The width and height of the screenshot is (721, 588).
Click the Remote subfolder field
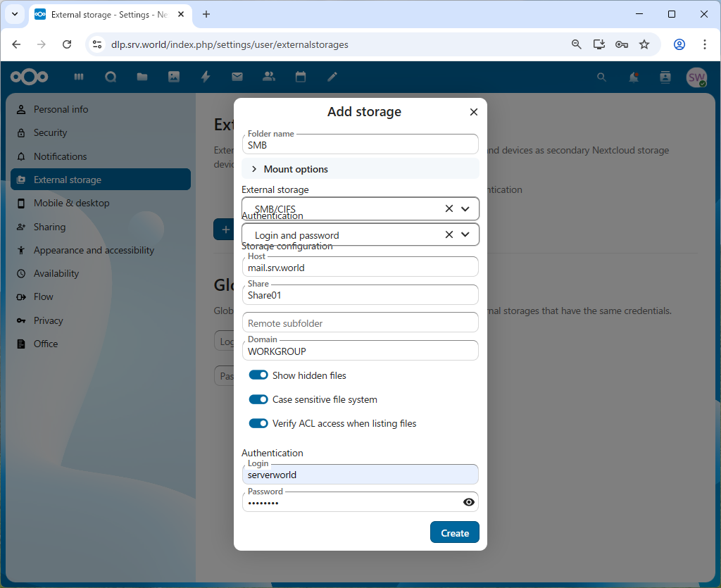(360, 323)
